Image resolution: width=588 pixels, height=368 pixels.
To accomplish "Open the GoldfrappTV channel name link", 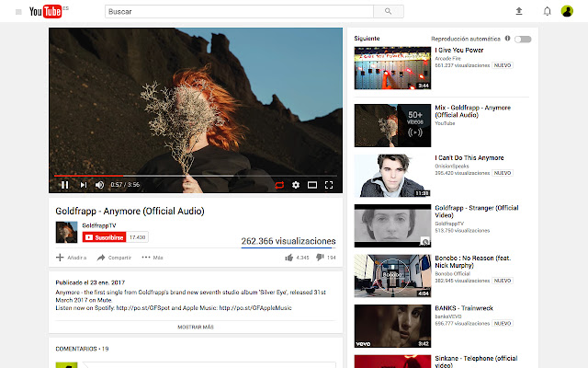I will [x=99, y=225].
